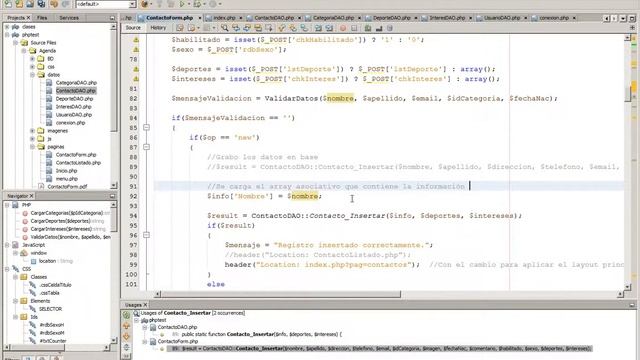Expand the BD folder node

pos(32,59)
